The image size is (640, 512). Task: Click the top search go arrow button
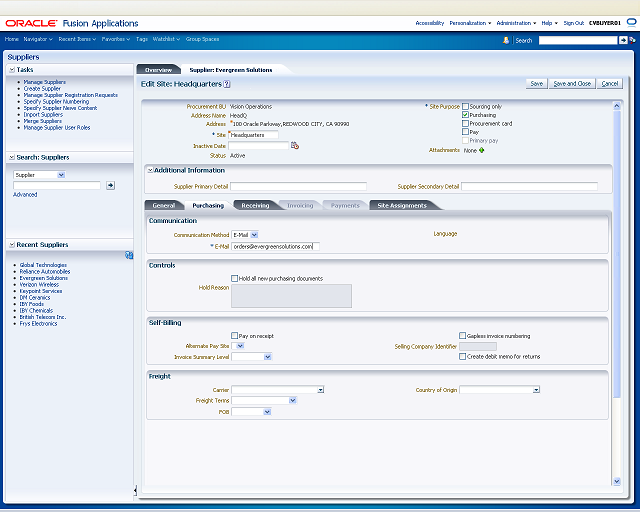coord(623,40)
